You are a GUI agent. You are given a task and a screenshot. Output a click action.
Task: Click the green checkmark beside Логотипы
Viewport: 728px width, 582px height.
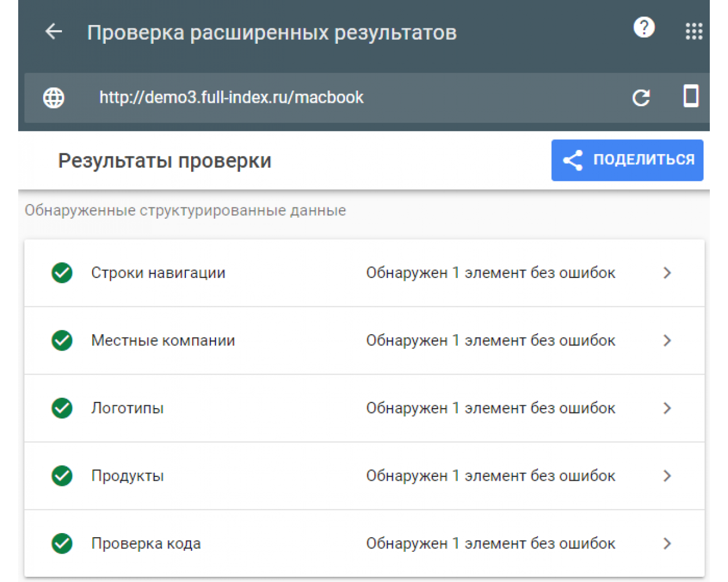pyautogui.click(x=61, y=408)
